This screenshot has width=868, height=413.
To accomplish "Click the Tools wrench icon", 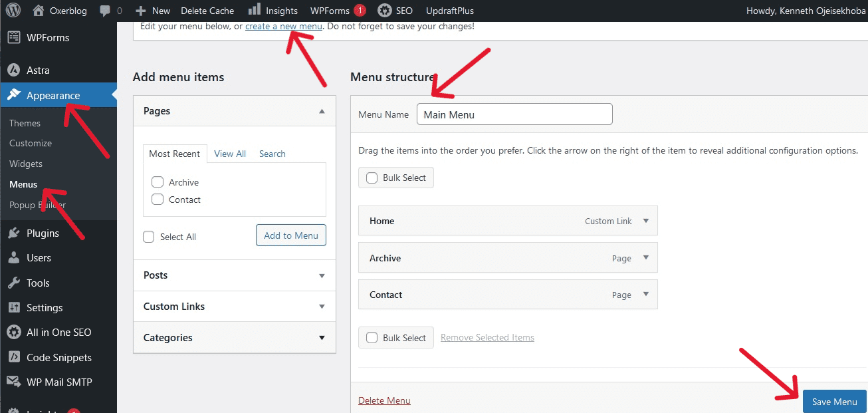I will click(x=13, y=283).
